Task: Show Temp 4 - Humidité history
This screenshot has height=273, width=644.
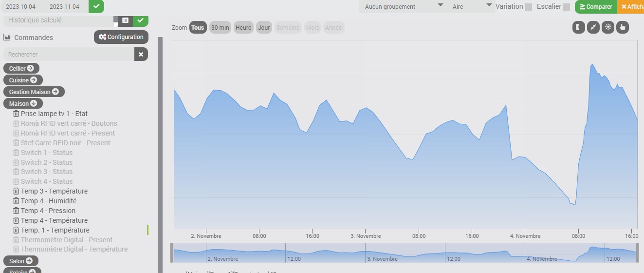Action: [49, 201]
